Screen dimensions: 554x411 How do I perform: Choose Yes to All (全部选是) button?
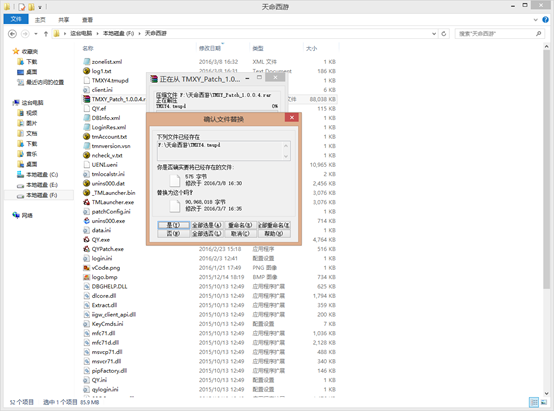click(207, 225)
